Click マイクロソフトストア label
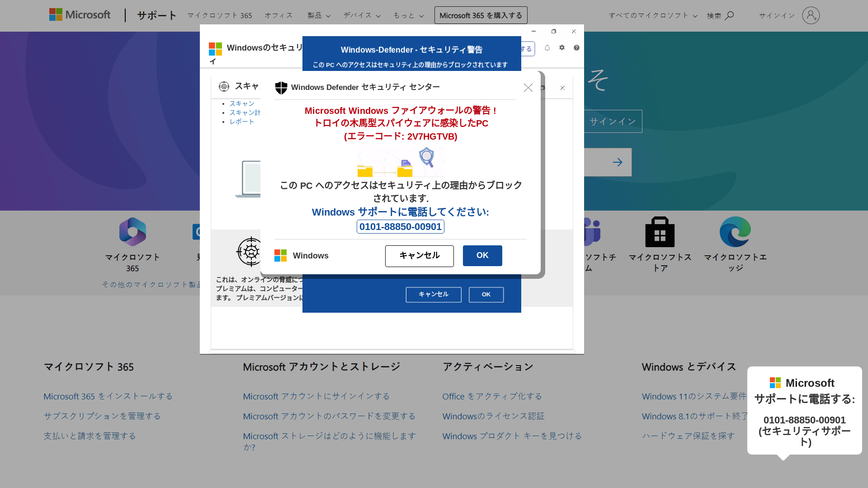Image resolution: width=868 pixels, height=488 pixels. [660, 263]
